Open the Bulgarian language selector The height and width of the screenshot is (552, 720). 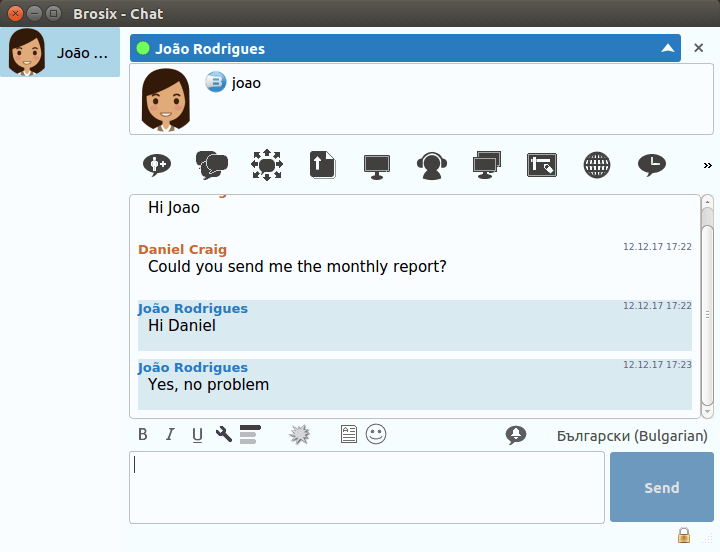coord(632,436)
